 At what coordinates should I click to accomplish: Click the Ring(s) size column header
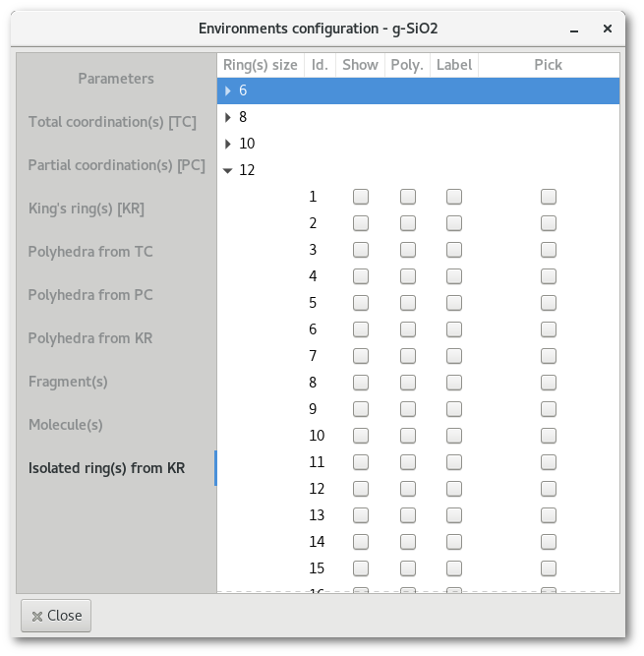click(x=261, y=65)
